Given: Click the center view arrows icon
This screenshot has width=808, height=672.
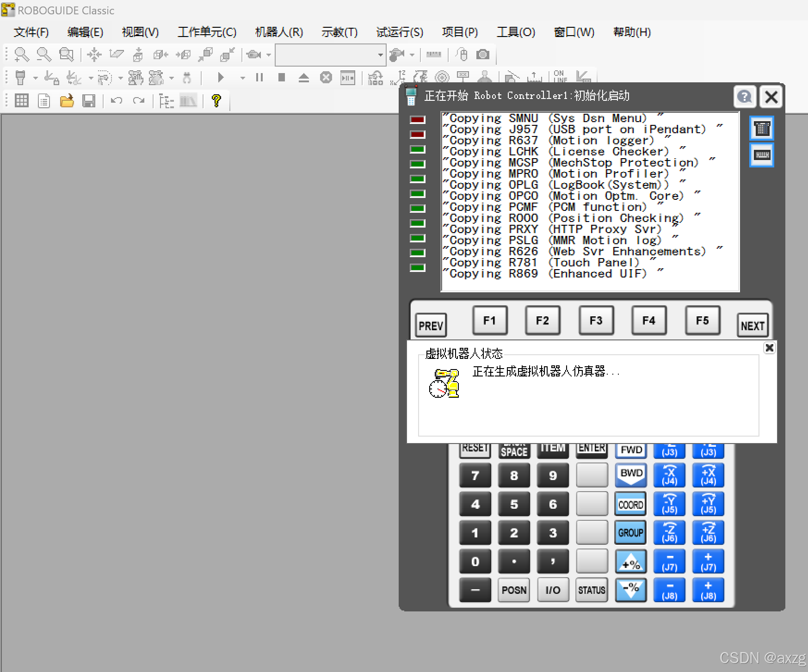Looking at the screenshot, I should click(x=94, y=55).
